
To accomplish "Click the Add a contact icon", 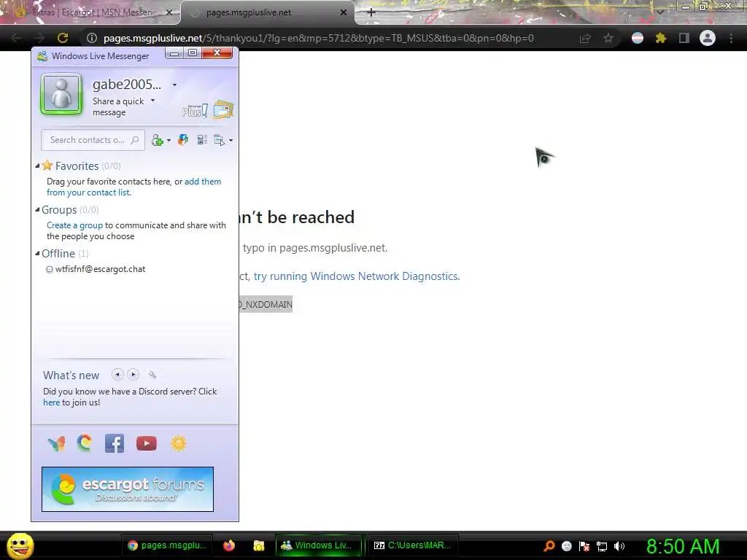I will click(x=158, y=140).
